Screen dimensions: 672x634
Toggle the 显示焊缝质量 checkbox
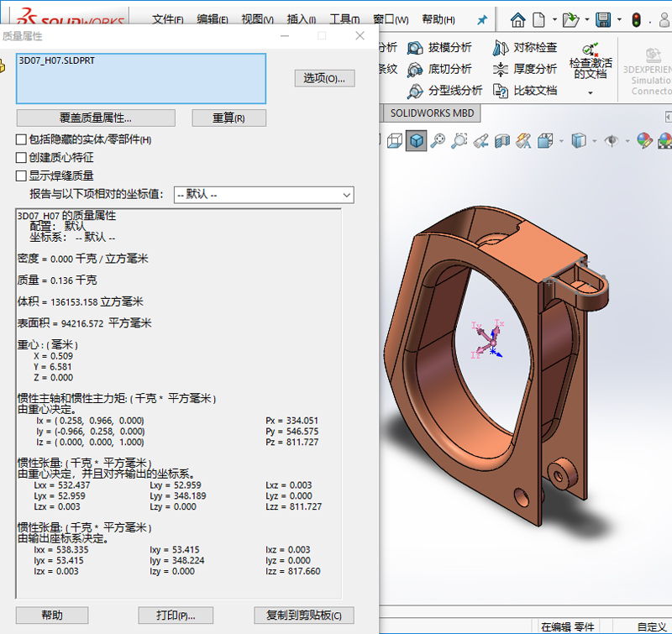click(22, 176)
